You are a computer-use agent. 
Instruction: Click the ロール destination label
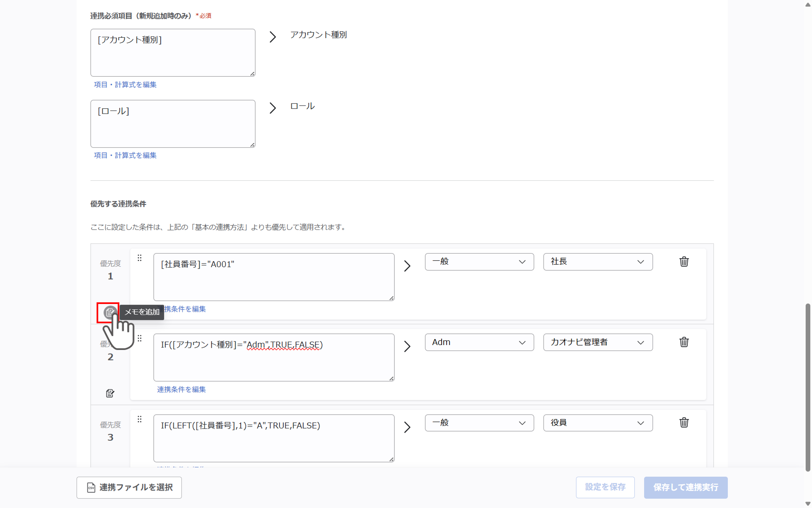click(x=302, y=106)
